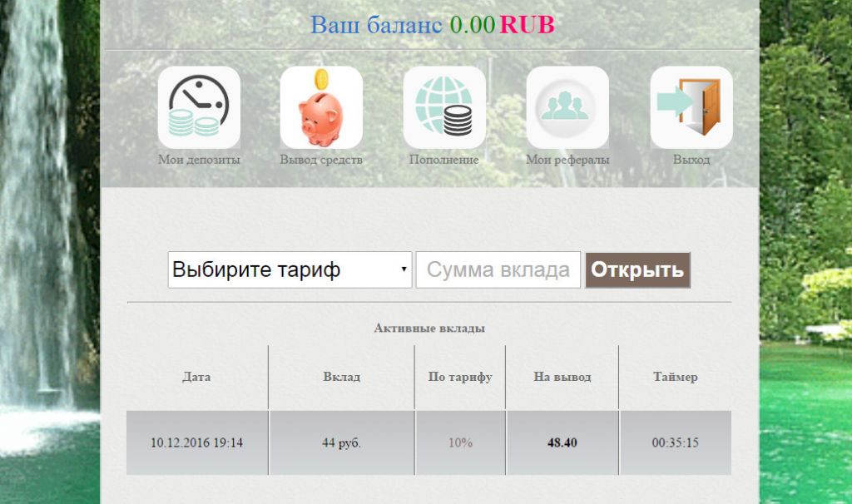
Task: Click the 'Пополнение' text label
Action: [x=444, y=160]
